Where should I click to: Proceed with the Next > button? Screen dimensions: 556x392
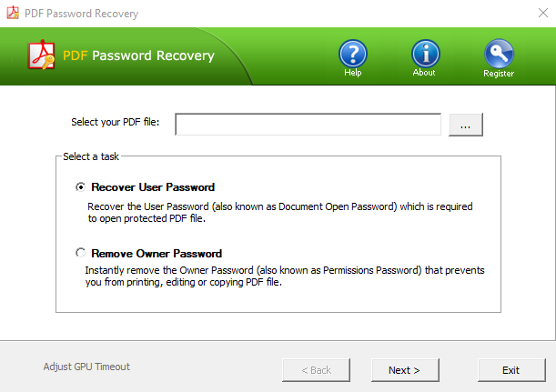pyautogui.click(x=404, y=370)
